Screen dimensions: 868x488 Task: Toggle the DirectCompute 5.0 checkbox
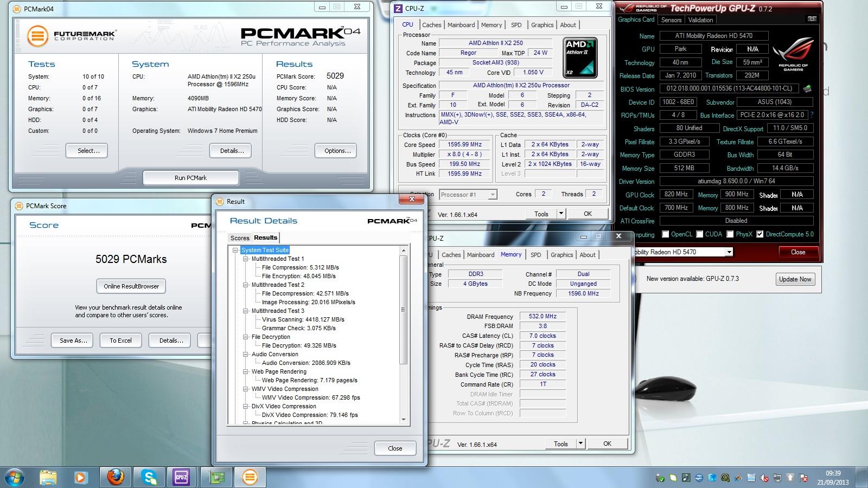(760, 234)
